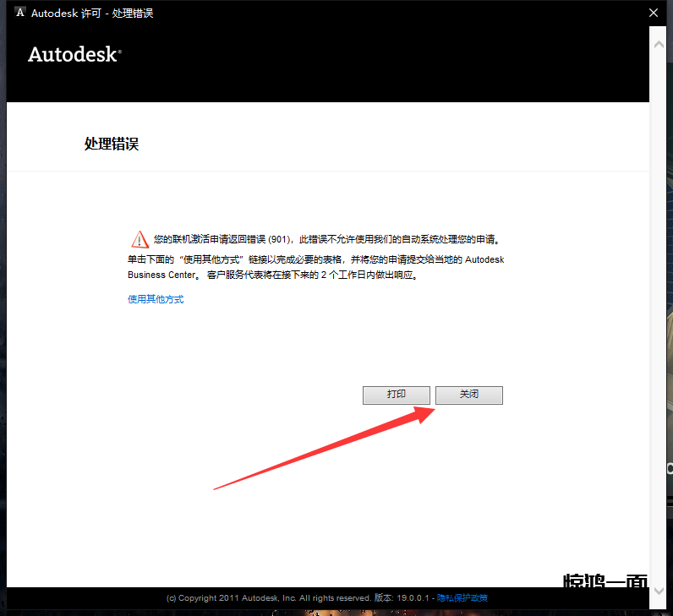Click the 处理错误 heading
Viewport: 673px width, 616px height.
pyautogui.click(x=112, y=144)
